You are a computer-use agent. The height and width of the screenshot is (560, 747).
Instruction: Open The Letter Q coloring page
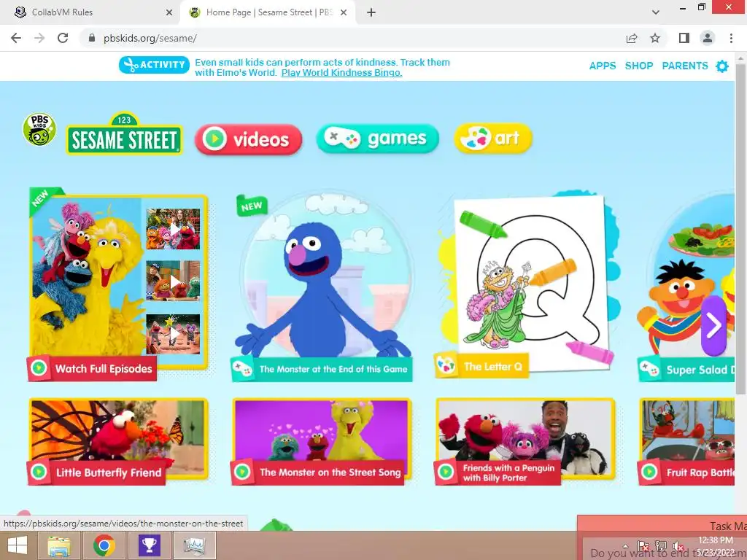527,286
